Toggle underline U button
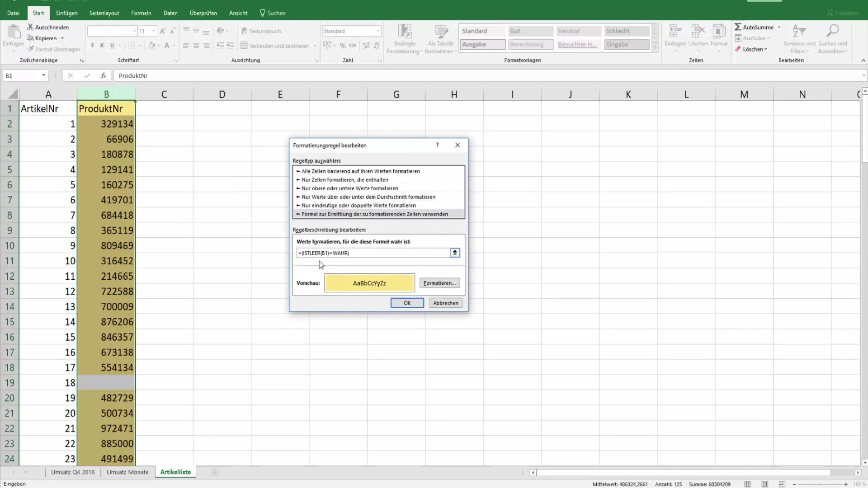 [112, 46]
